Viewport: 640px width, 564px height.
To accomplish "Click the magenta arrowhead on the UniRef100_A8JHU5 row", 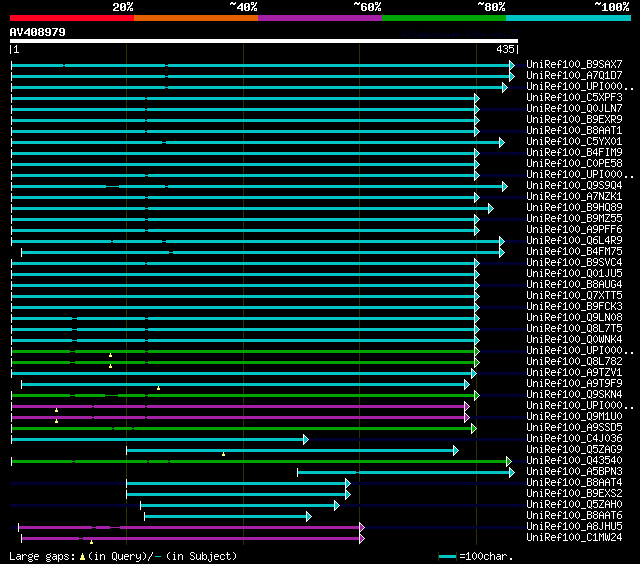I will 361,527.
